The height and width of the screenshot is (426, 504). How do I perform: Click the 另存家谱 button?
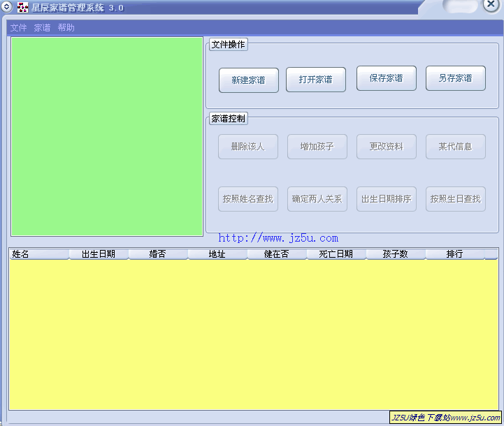coord(456,78)
